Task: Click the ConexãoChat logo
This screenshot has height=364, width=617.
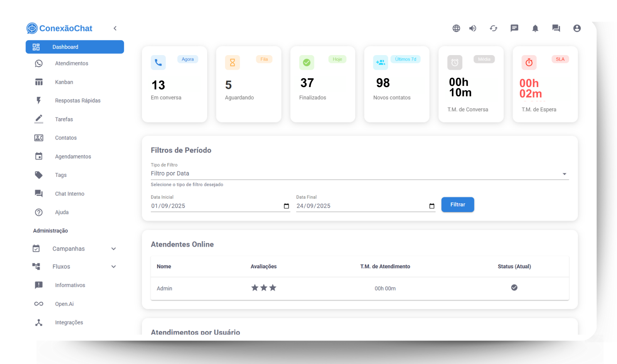Action: (x=60, y=28)
